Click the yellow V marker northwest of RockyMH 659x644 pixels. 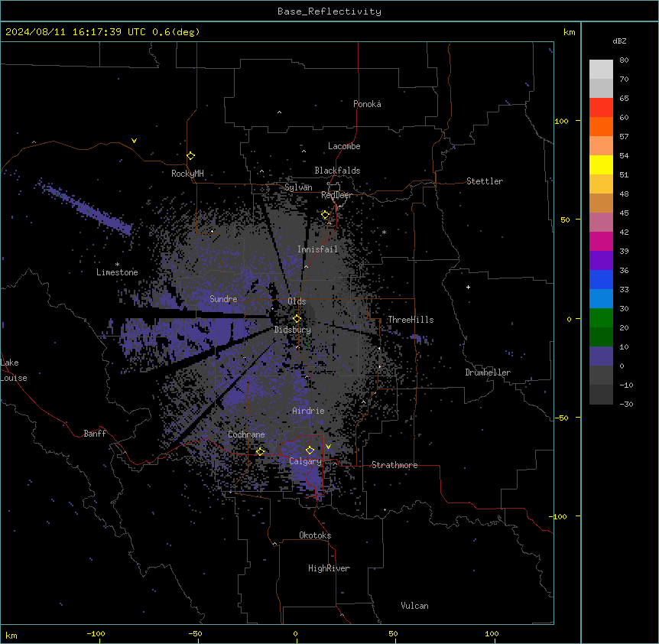pyautogui.click(x=134, y=141)
